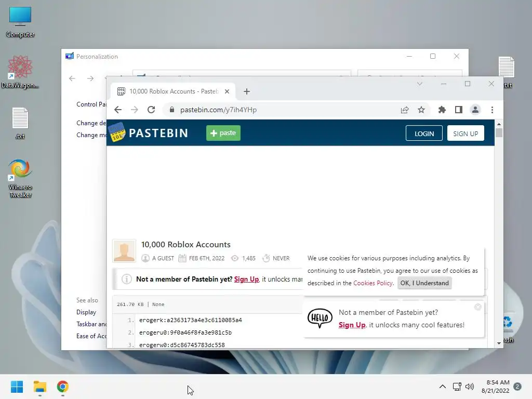Open the Chrome extensions puzzle icon
The width and height of the screenshot is (532, 399).
(442, 110)
